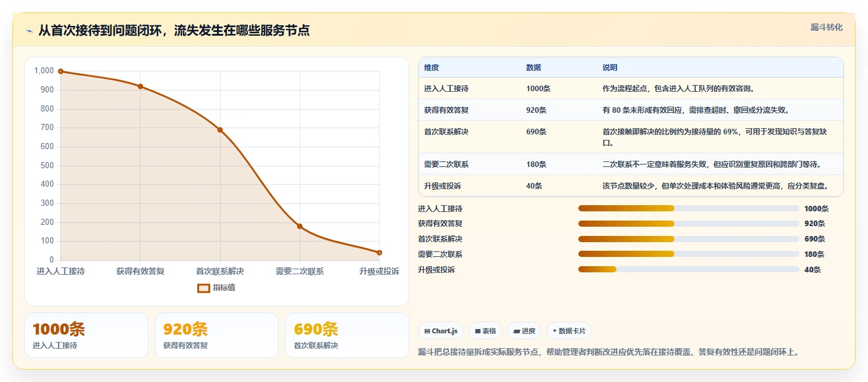
Task: Click the 表格 tag chip
Action: (x=485, y=331)
